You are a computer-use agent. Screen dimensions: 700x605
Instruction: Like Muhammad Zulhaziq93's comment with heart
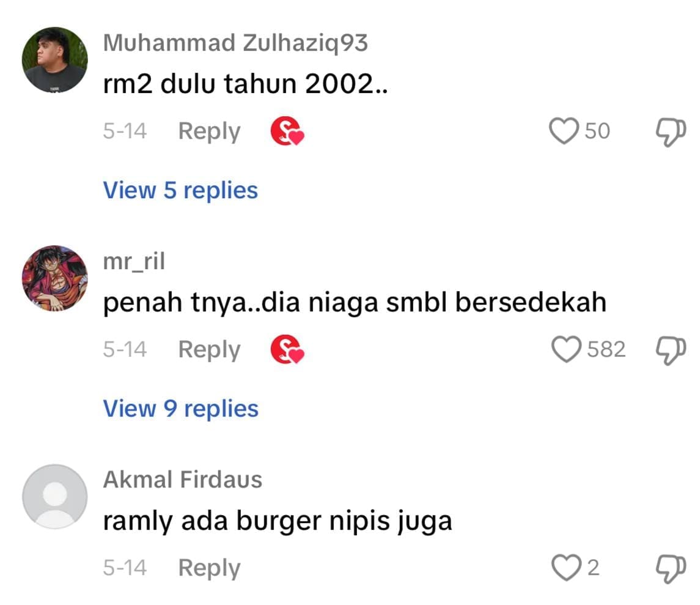(564, 131)
